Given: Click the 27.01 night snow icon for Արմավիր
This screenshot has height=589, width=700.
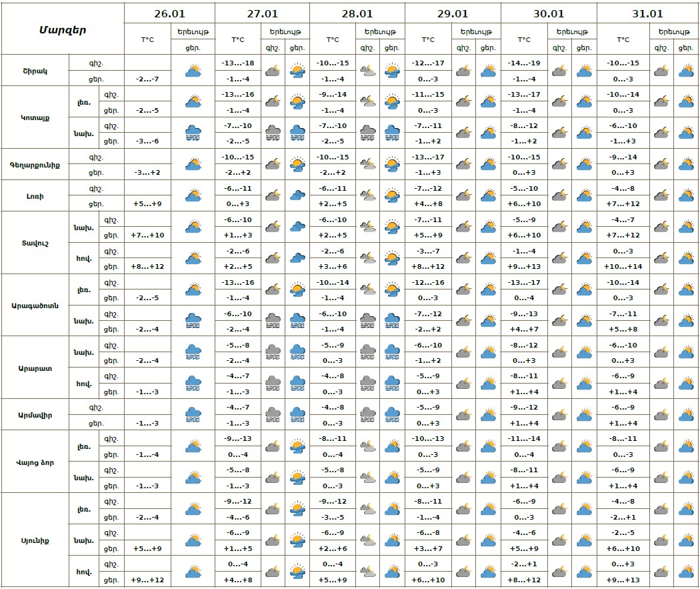Looking at the screenshot, I should pyautogui.click(x=273, y=415).
